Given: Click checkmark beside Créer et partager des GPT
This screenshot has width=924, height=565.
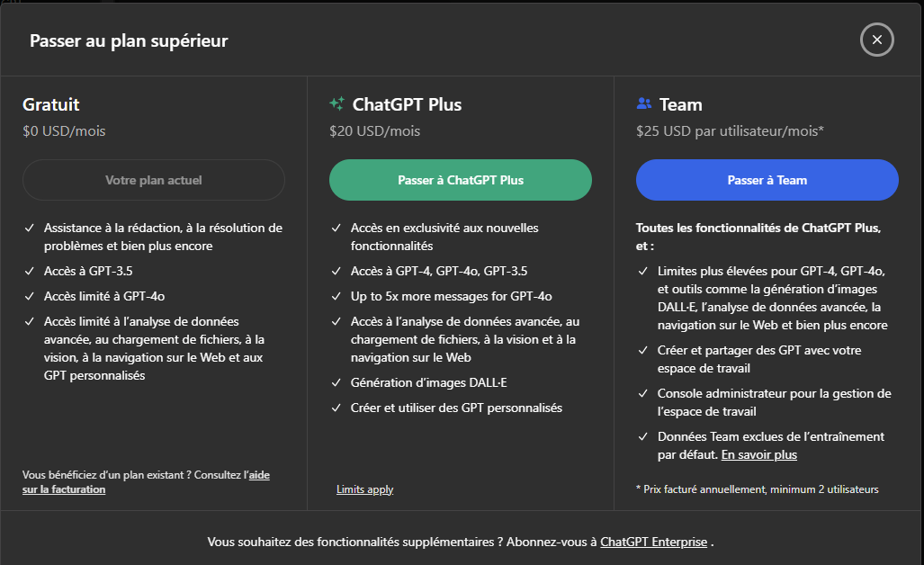Looking at the screenshot, I should (643, 351).
